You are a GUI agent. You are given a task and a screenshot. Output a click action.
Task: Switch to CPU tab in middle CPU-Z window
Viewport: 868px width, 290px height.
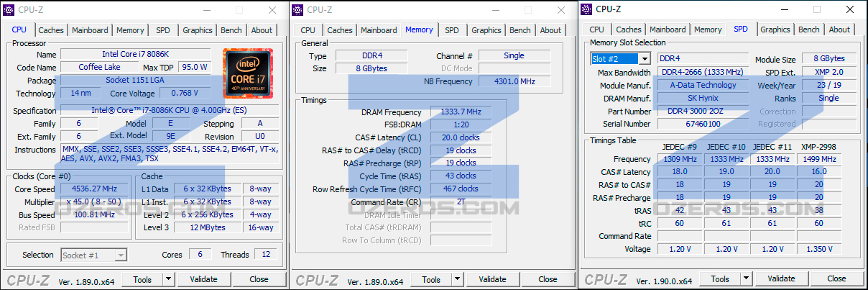click(308, 30)
